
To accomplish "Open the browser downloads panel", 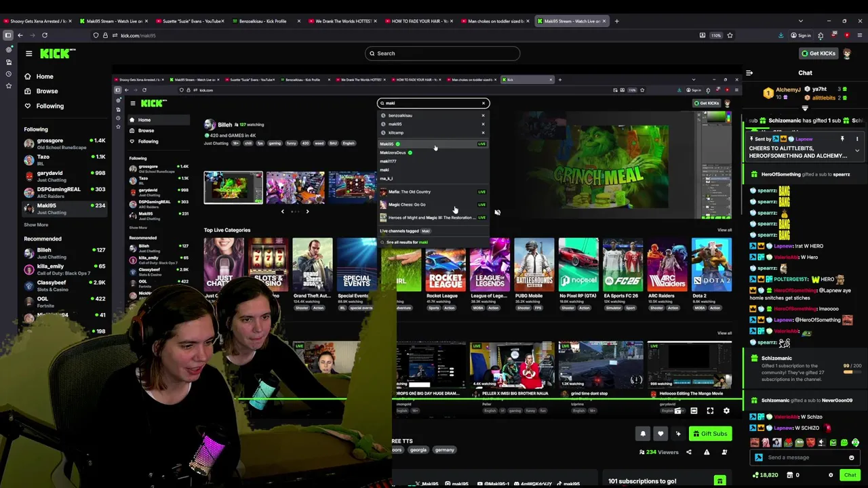I will pos(781,35).
